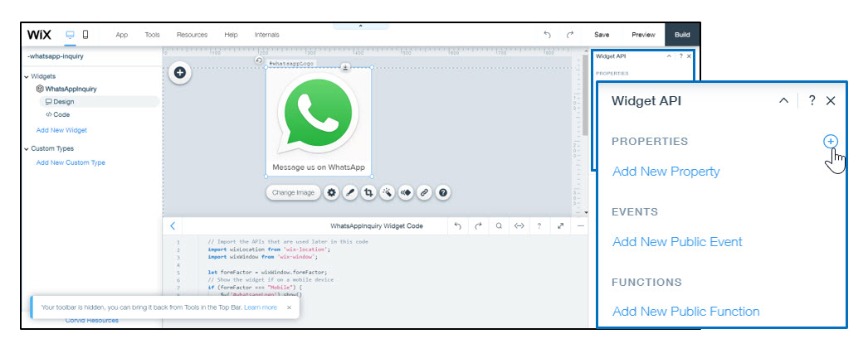
Task: Click Undo in the code panel toolbar
Action: (457, 225)
